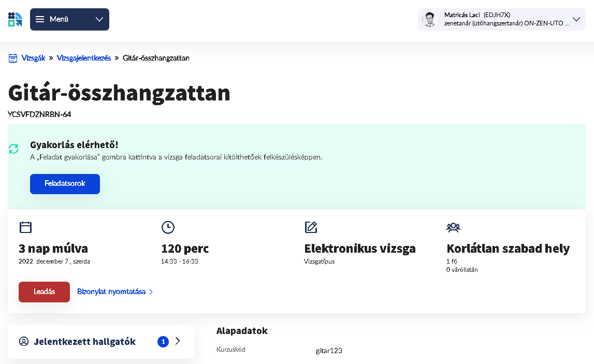594x364 pixels.
Task: Click the clock icon above 120 perc
Action: tap(168, 227)
